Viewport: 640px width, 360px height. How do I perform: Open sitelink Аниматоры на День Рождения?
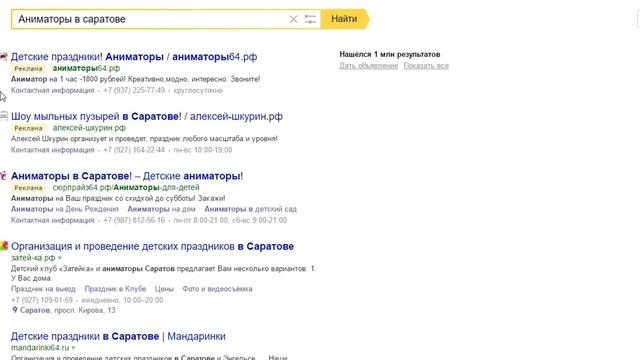(64, 209)
